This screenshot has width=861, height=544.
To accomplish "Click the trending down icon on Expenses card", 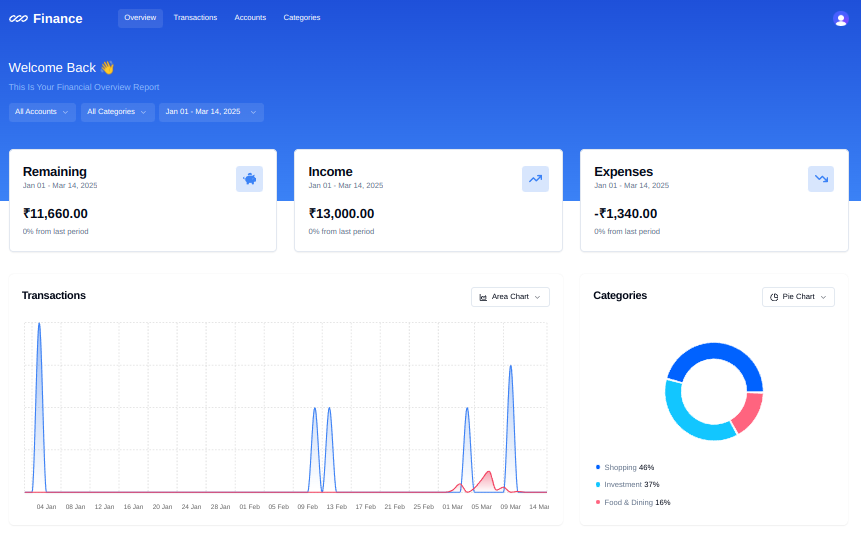I will [x=820, y=179].
